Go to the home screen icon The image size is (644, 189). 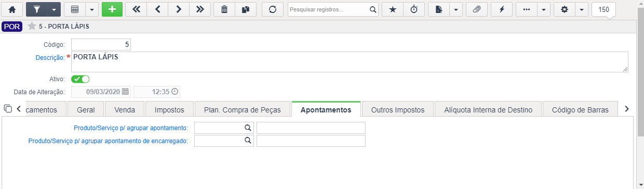pyautogui.click(x=12, y=9)
